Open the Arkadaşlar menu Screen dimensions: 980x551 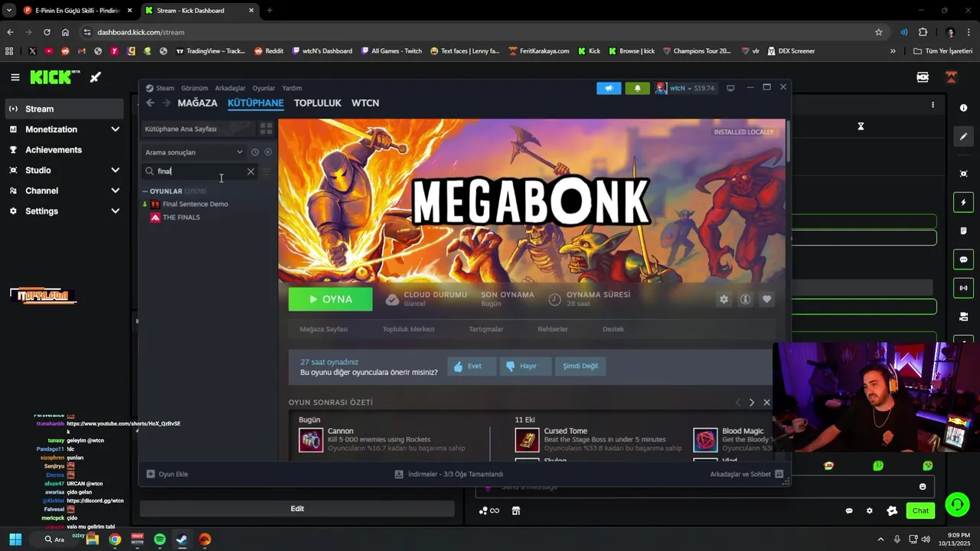(230, 88)
